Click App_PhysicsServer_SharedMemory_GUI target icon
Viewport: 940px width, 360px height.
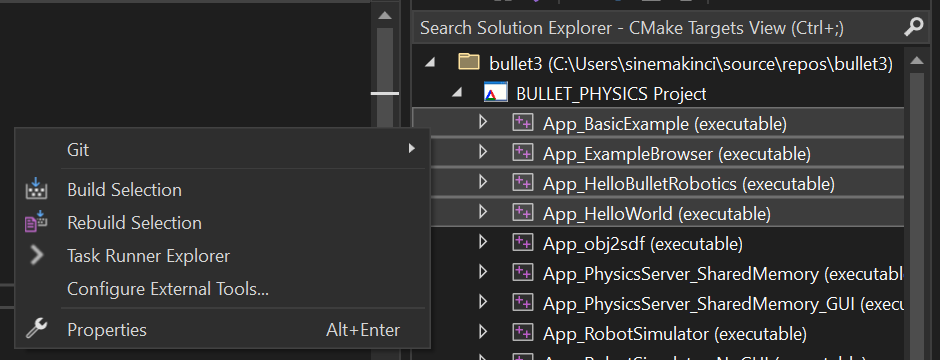pyautogui.click(x=523, y=302)
